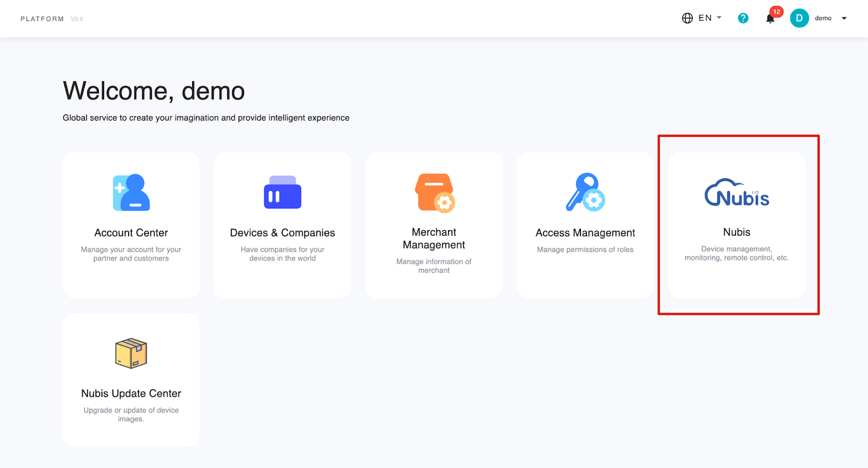Click the 'Welcome, demo' heading
This screenshot has width=868, height=468.
[x=154, y=91]
